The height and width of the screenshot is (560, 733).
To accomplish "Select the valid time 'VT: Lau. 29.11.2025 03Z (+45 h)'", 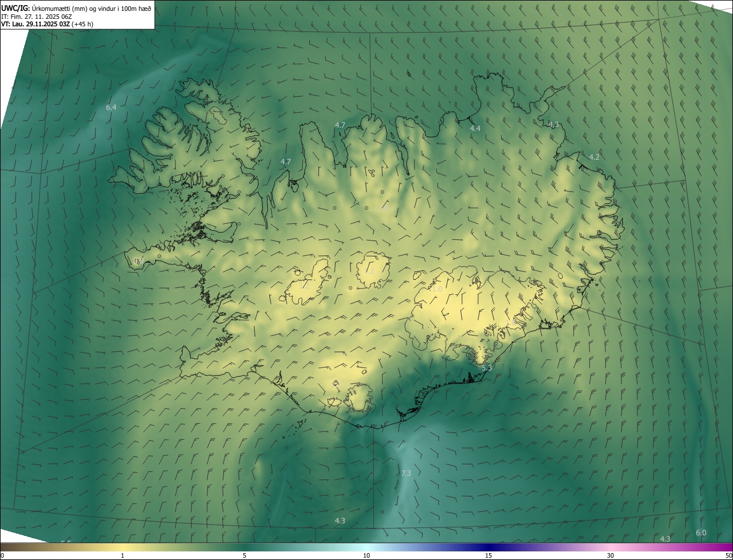I will pyautogui.click(x=48, y=24).
